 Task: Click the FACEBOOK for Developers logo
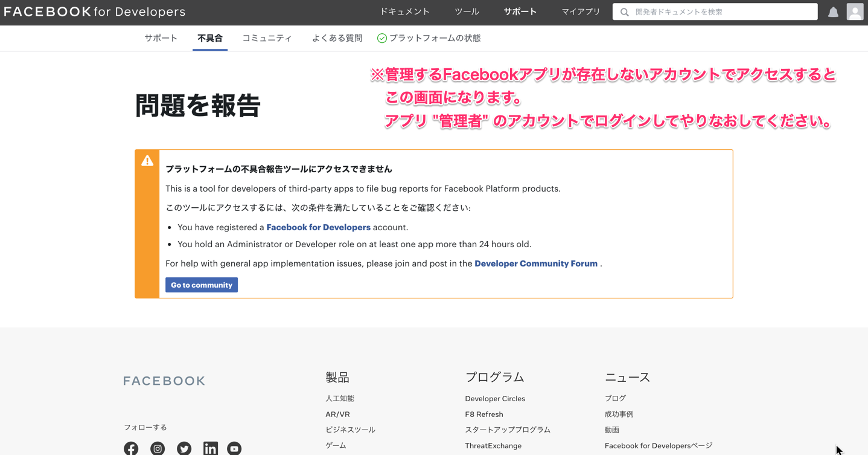point(95,12)
